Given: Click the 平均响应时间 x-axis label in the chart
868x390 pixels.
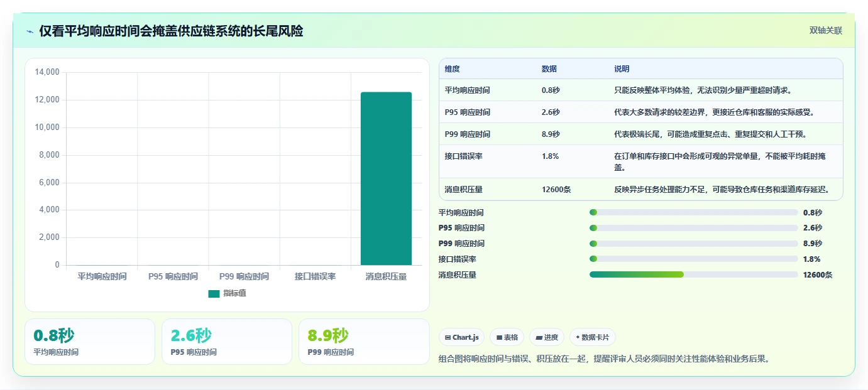Looking at the screenshot, I should tap(102, 276).
